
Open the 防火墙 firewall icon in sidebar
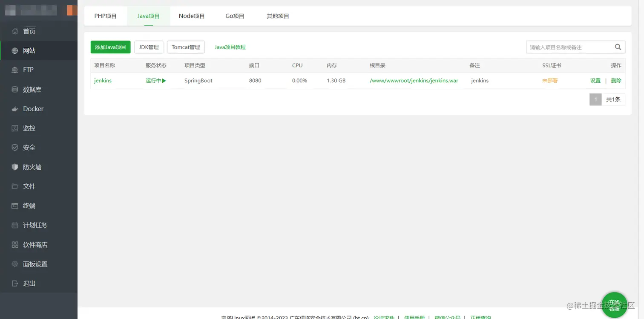pos(15,167)
